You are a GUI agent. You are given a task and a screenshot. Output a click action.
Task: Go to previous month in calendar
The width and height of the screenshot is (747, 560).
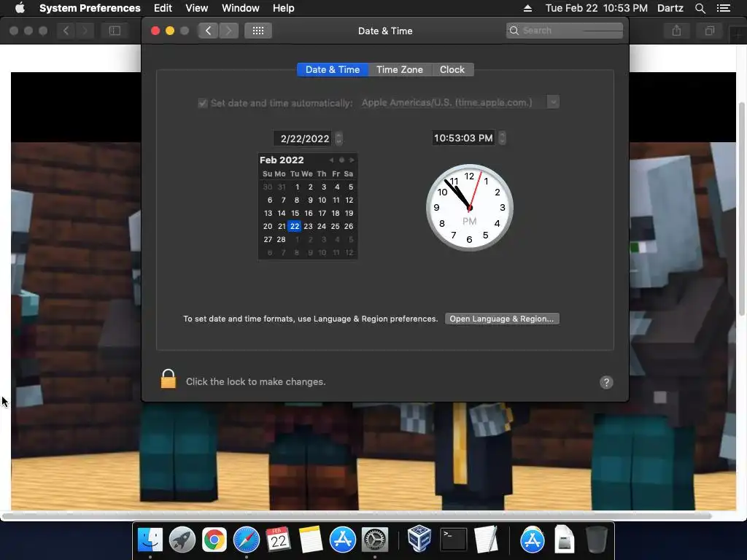click(332, 160)
